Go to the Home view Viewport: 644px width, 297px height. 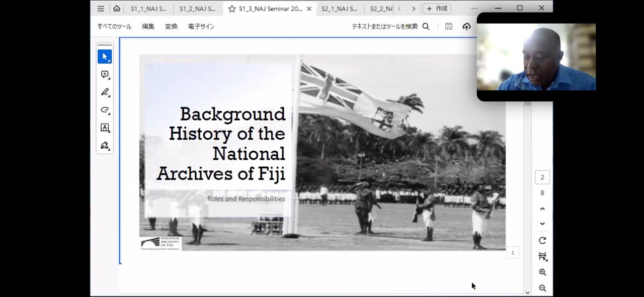tap(117, 9)
